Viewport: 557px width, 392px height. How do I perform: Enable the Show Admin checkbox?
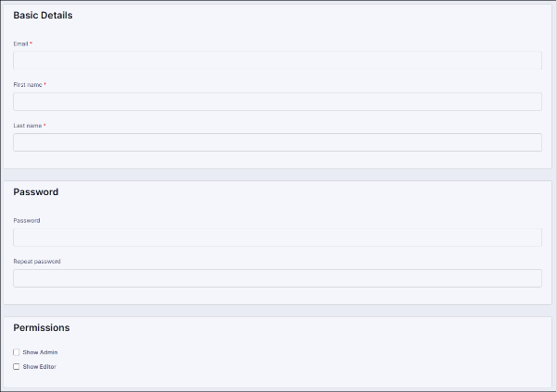pos(17,352)
